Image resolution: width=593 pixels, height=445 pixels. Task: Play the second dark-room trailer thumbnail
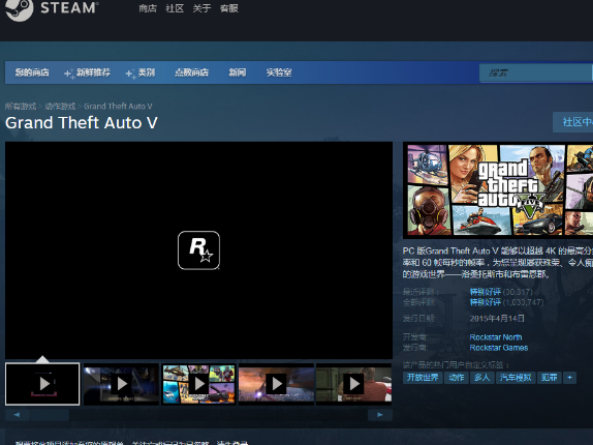[x=121, y=384]
